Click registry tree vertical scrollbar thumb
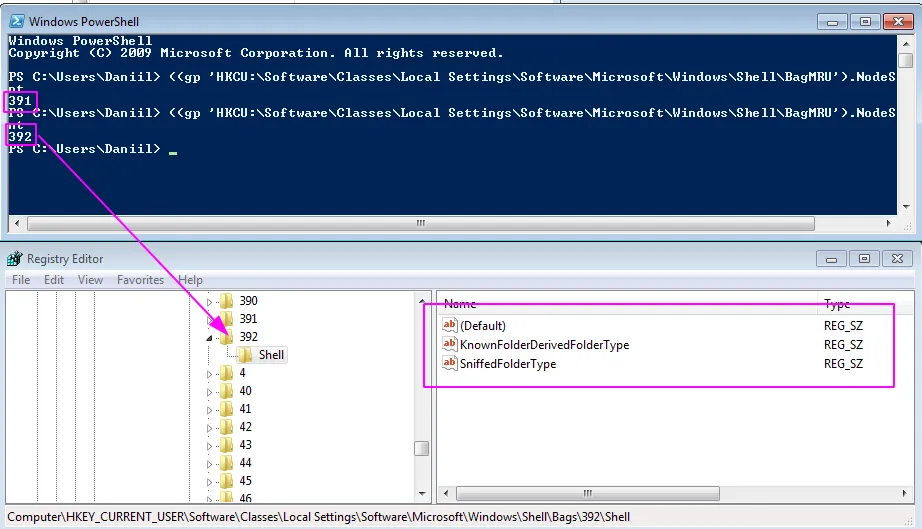The image size is (922, 529). (x=422, y=448)
